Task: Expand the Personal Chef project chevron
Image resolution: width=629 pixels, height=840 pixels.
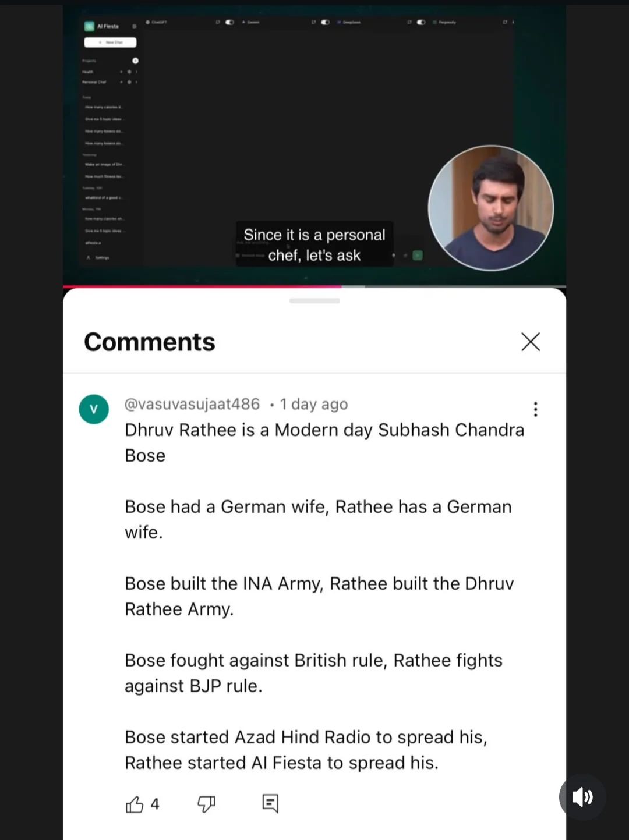Action: click(136, 82)
